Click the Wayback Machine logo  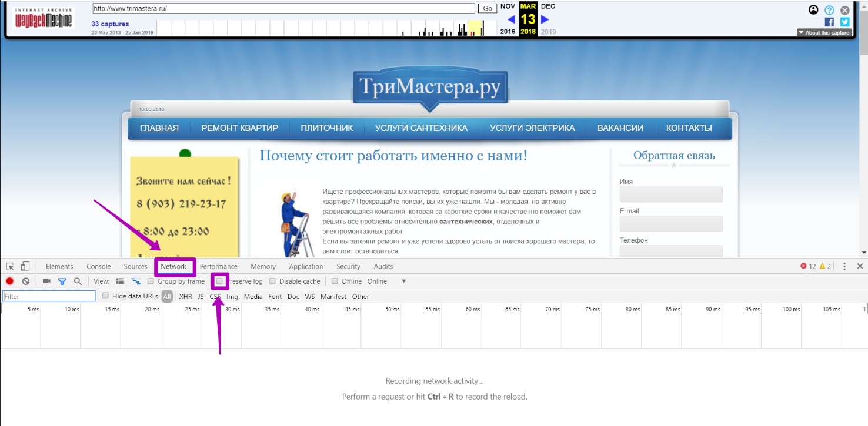point(44,18)
